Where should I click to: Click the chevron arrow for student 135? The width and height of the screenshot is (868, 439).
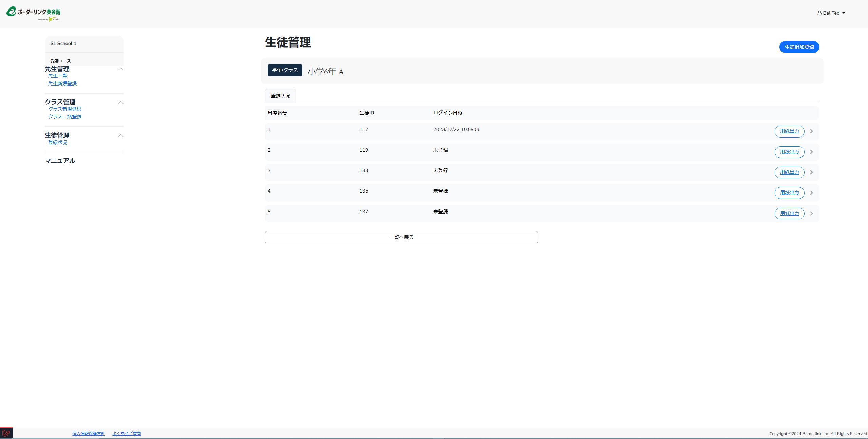(x=811, y=193)
